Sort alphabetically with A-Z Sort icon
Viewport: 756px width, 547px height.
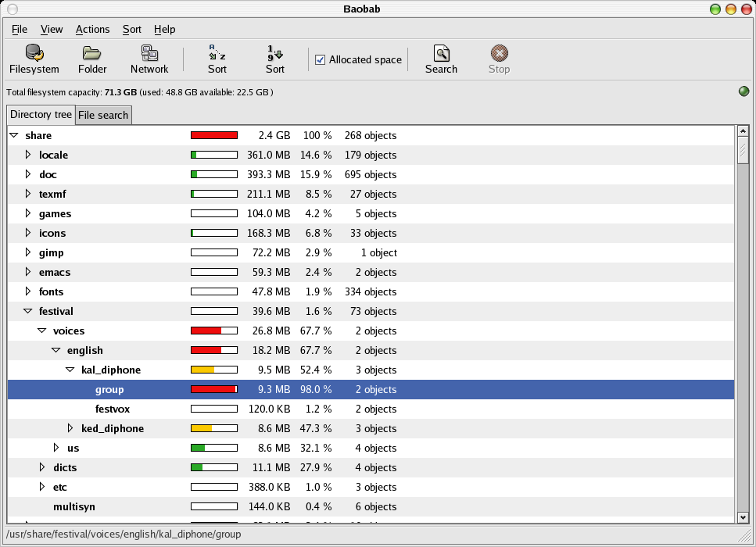(217, 54)
